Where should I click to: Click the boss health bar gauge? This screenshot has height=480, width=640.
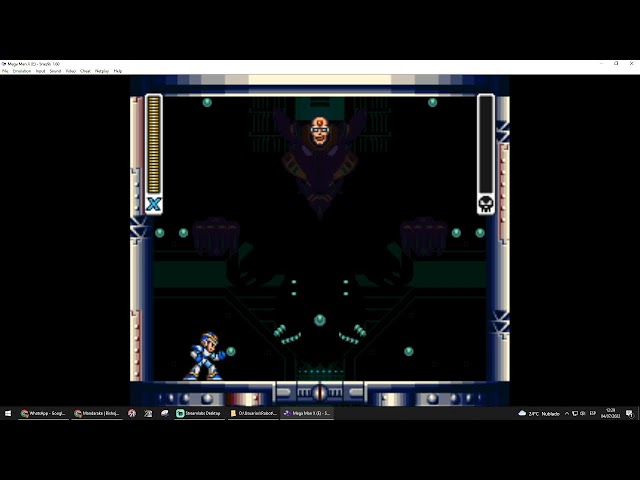(x=486, y=144)
